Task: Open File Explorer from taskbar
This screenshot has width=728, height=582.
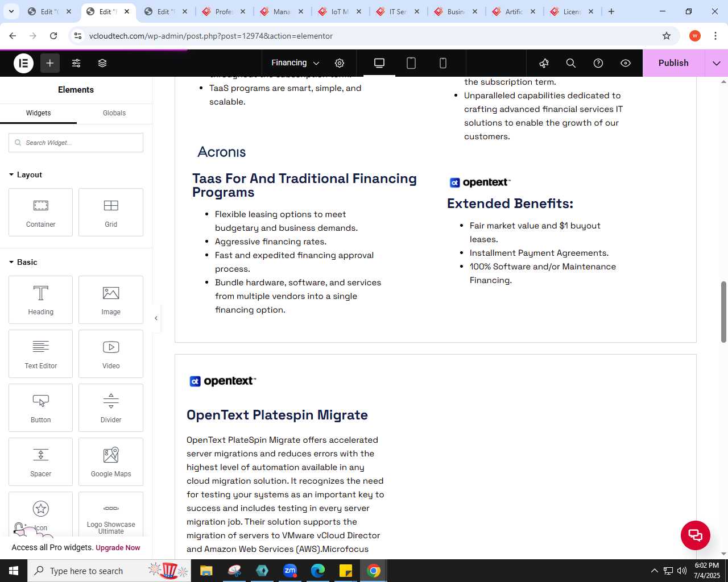Action: click(206, 571)
